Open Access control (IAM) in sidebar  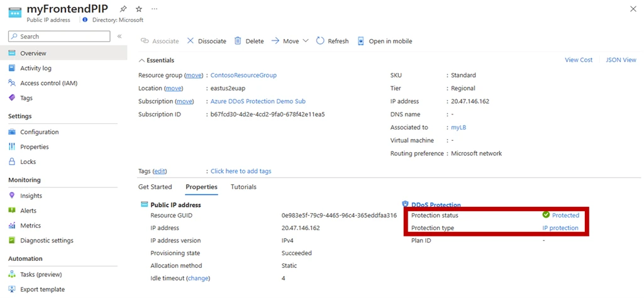point(48,83)
